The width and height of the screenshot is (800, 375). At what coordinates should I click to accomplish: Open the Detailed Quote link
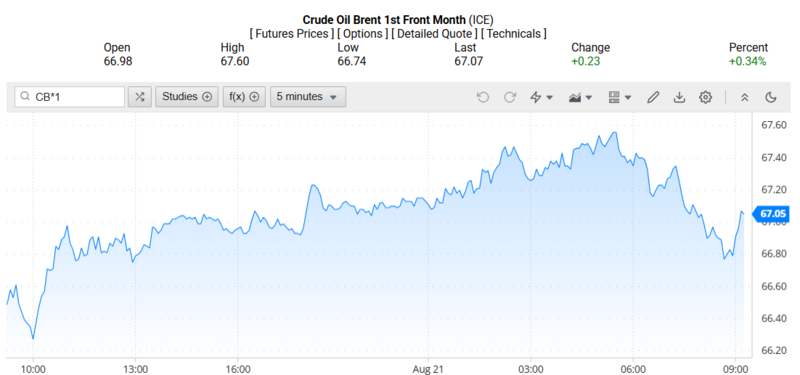(x=434, y=34)
